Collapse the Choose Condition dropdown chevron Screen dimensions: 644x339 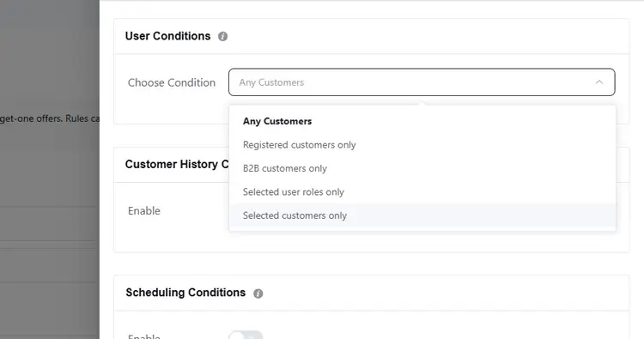(x=599, y=82)
